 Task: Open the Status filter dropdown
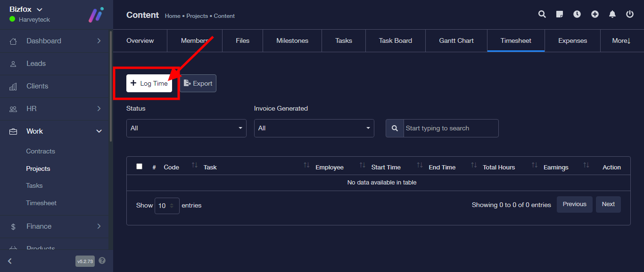point(186,128)
